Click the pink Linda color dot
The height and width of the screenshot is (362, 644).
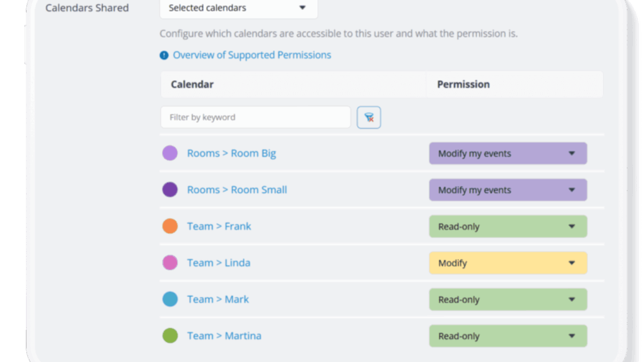(170, 262)
